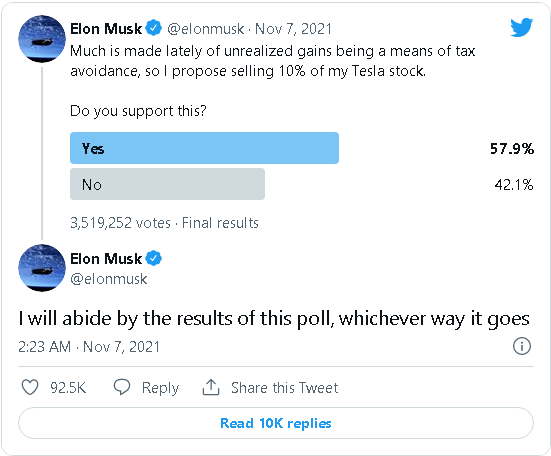Click Share this Tweet link
The width and height of the screenshot is (551, 456).
285,388
